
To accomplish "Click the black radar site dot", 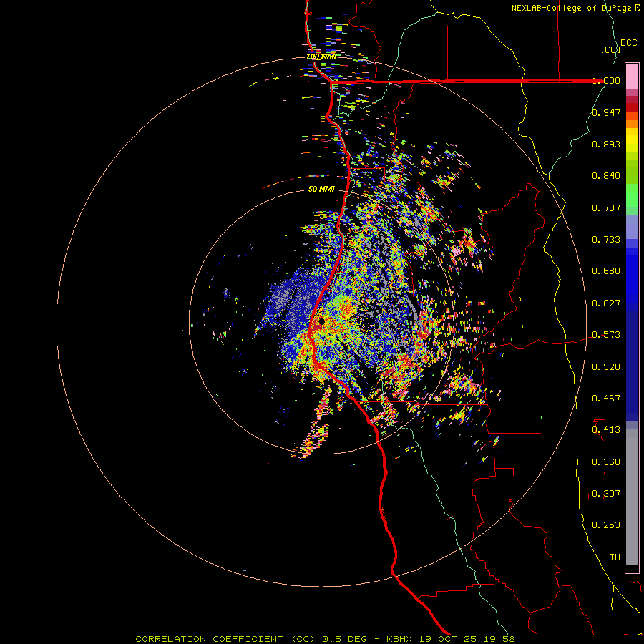I will (321, 321).
